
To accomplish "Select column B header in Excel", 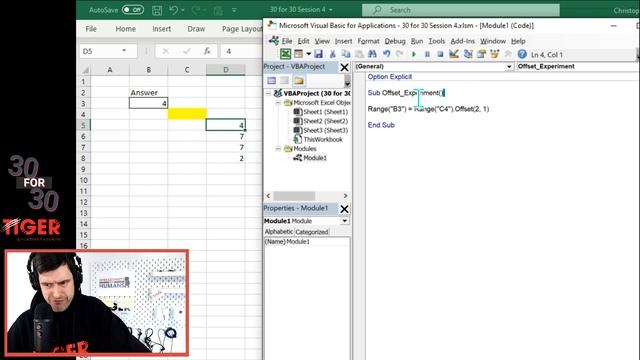I will (x=148, y=70).
